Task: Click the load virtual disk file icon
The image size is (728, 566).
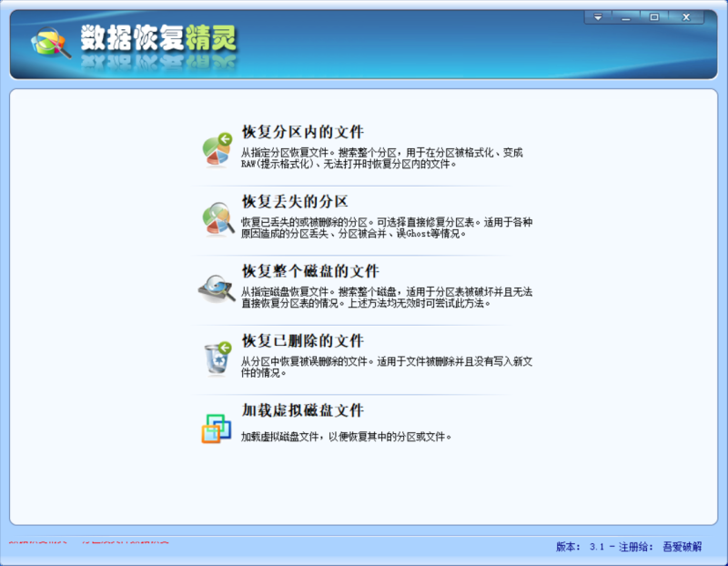Action: tap(217, 428)
